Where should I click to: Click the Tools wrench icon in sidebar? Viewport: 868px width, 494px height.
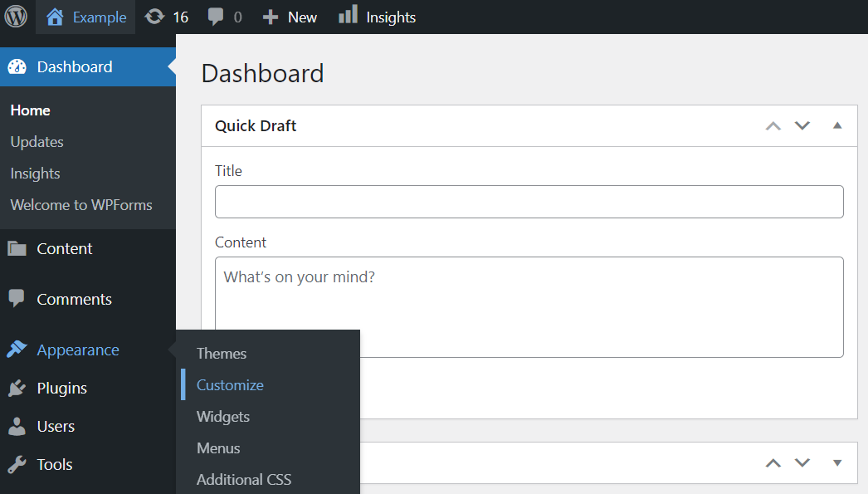[x=18, y=464]
